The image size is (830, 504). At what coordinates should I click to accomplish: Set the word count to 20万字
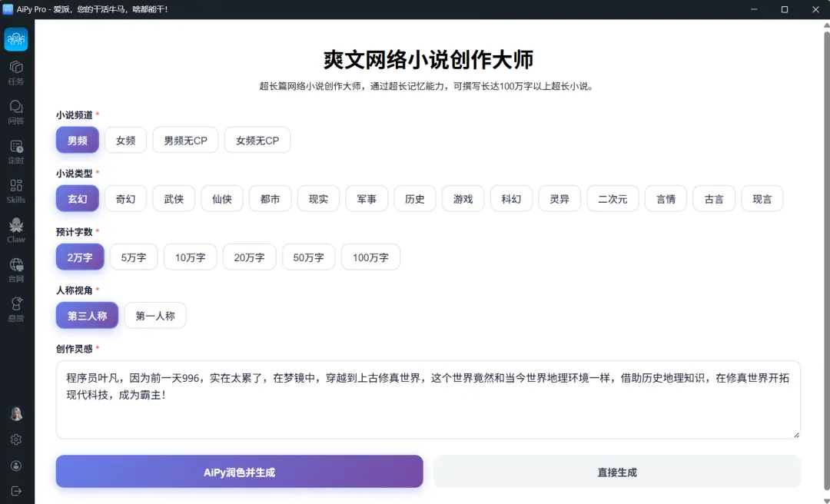[249, 257]
